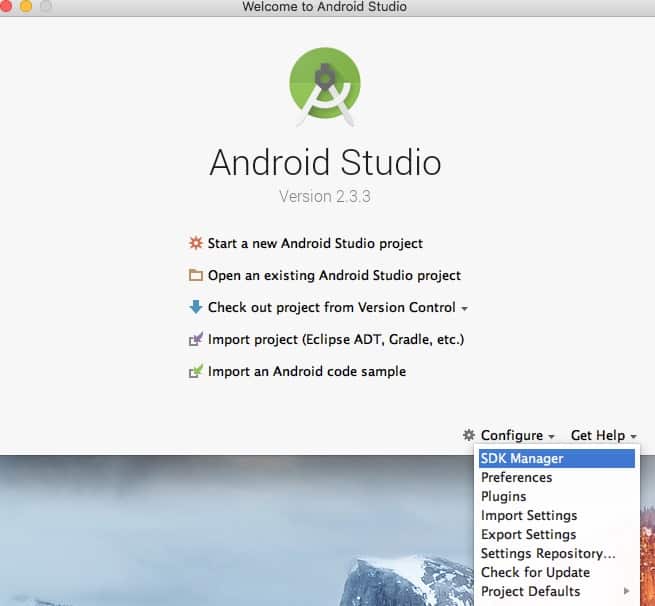This screenshot has width=655, height=606.
Task: Check out project from Version Control
Action: 332,307
